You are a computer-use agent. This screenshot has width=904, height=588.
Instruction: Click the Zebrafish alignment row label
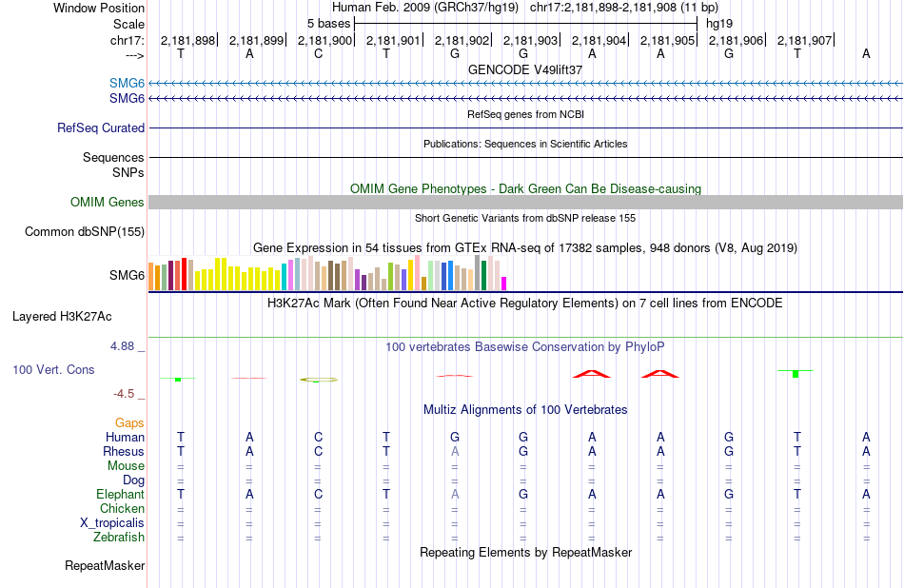tap(119, 537)
